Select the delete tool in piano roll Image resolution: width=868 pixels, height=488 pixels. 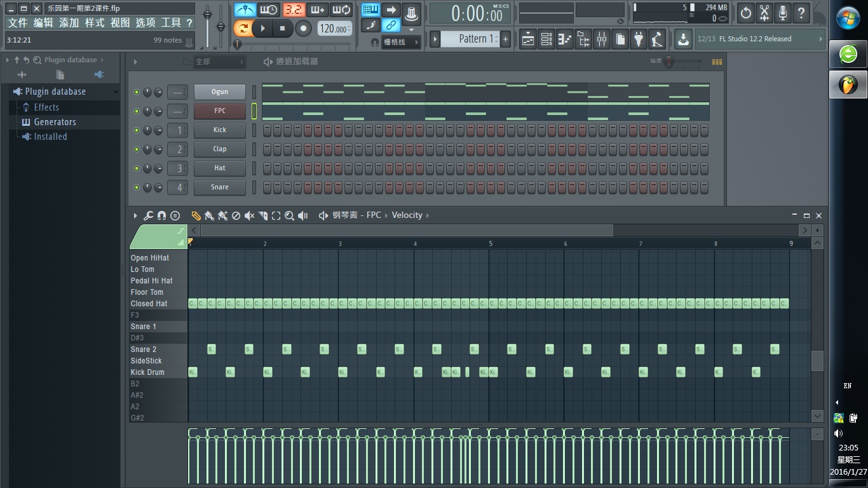236,215
